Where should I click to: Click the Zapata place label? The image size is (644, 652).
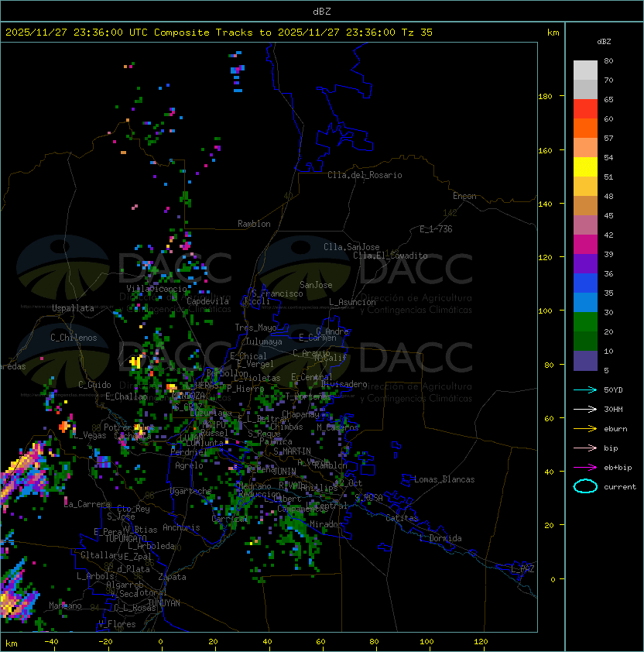pyautogui.click(x=172, y=577)
